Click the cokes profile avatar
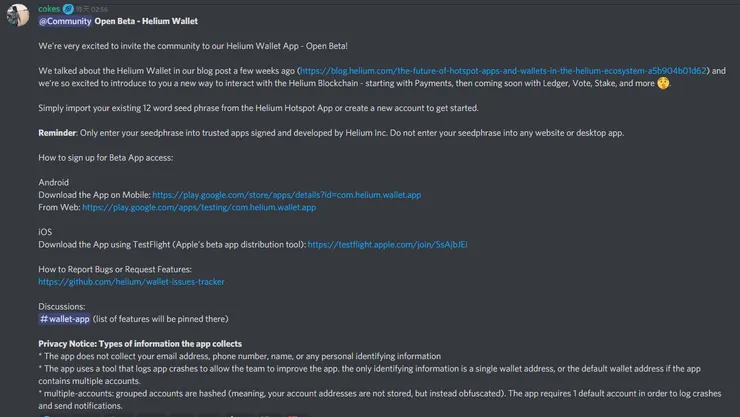 [18, 15]
